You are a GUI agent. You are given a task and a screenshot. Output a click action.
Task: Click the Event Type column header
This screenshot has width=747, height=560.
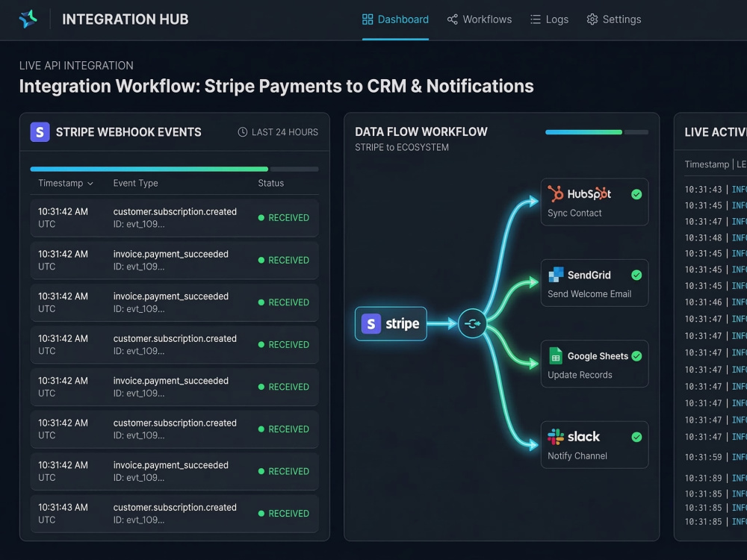point(135,183)
